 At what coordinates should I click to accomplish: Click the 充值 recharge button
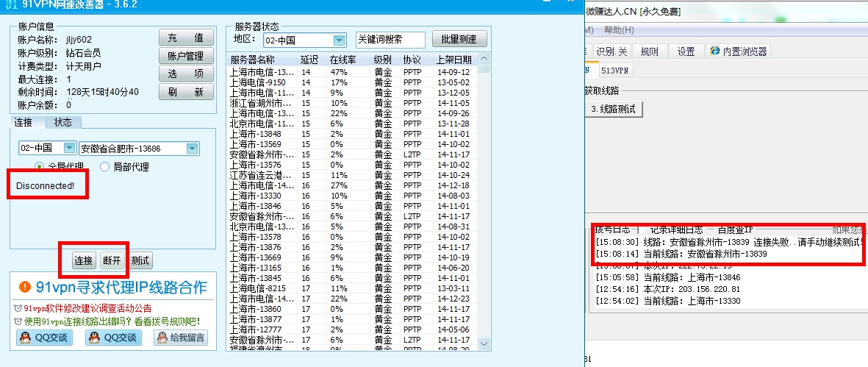point(186,38)
